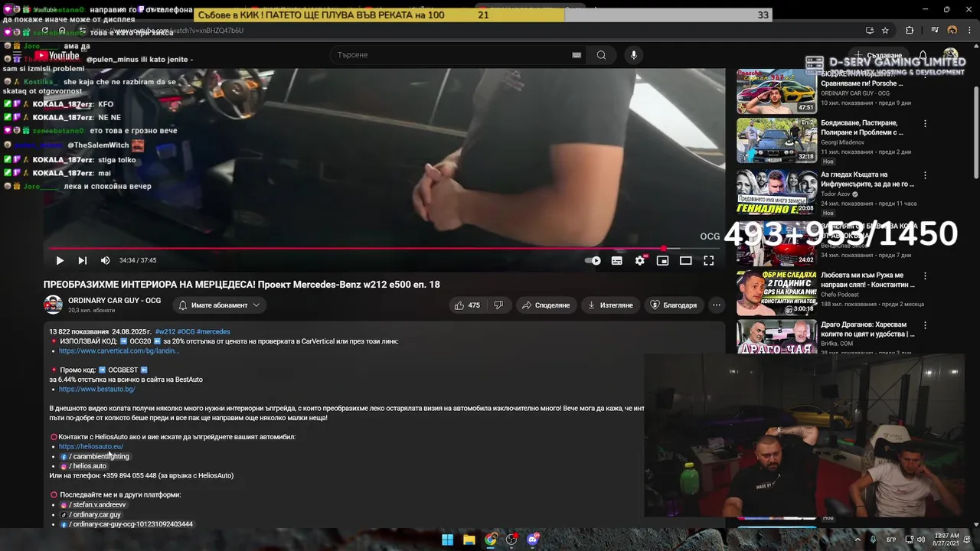Enter fullscreen video mode

pyautogui.click(x=709, y=260)
